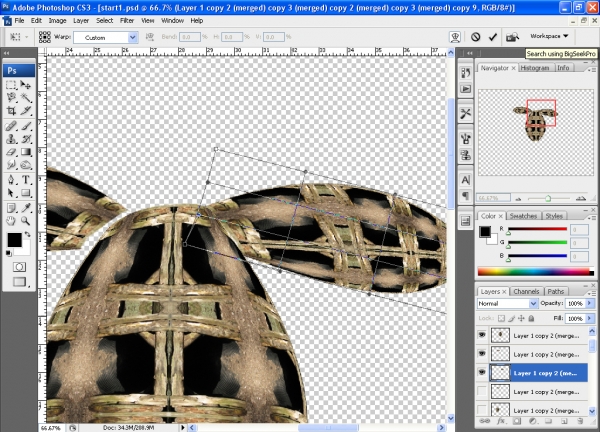This screenshot has height=432, width=600.
Task: Select the Lasso tool
Action: (11, 98)
